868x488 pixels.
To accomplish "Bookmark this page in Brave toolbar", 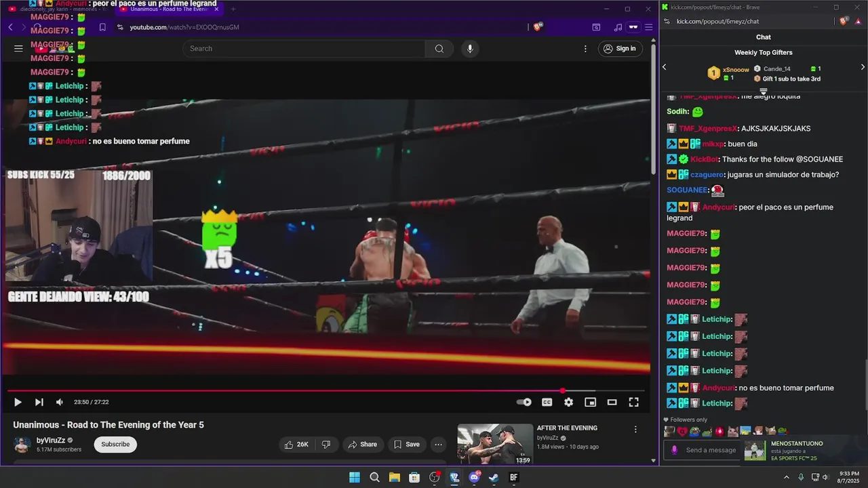I will (x=102, y=27).
